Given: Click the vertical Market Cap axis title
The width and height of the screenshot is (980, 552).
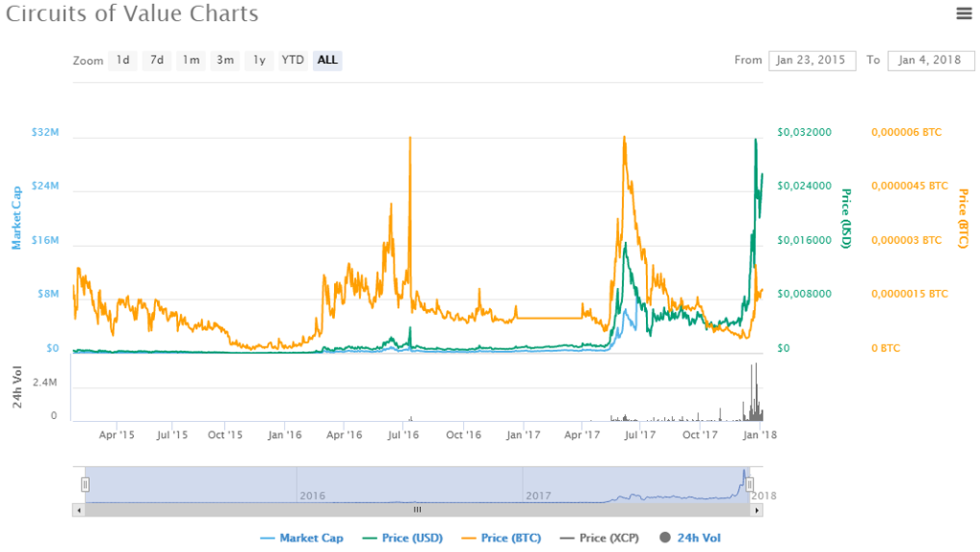Looking at the screenshot, I should 17,217.
